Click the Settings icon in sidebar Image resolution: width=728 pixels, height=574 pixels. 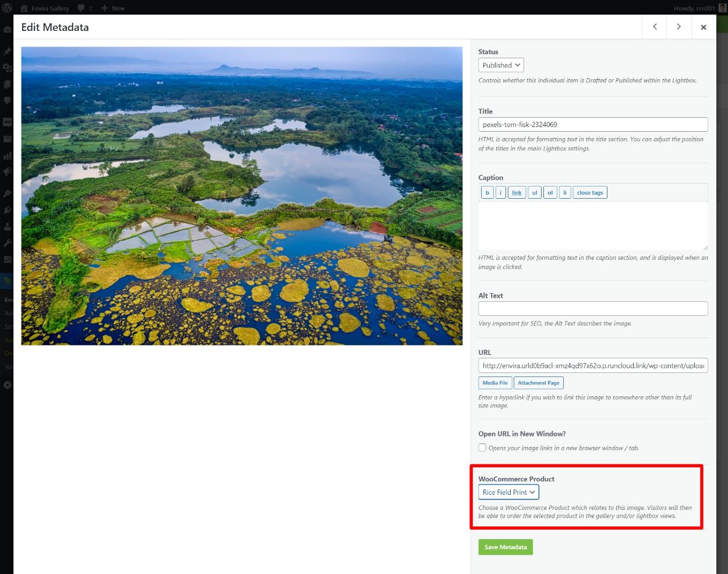pos(7,259)
